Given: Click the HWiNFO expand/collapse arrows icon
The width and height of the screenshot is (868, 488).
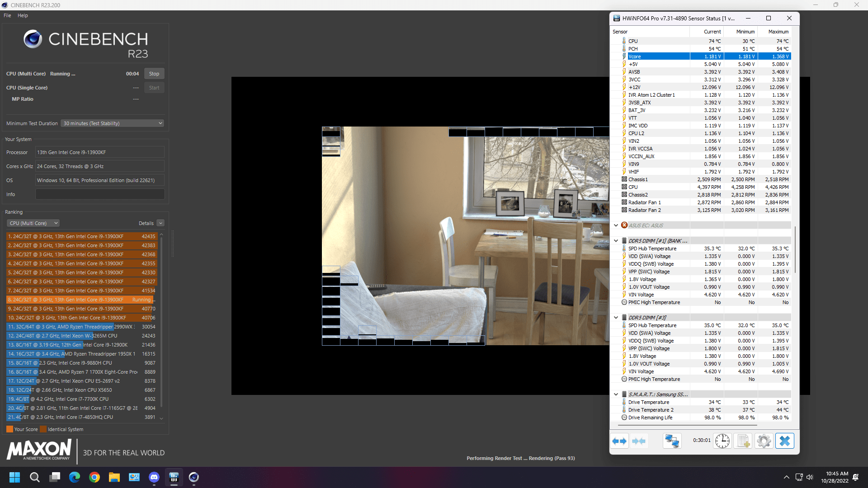Looking at the screenshot, I should [x=619, y=441].
